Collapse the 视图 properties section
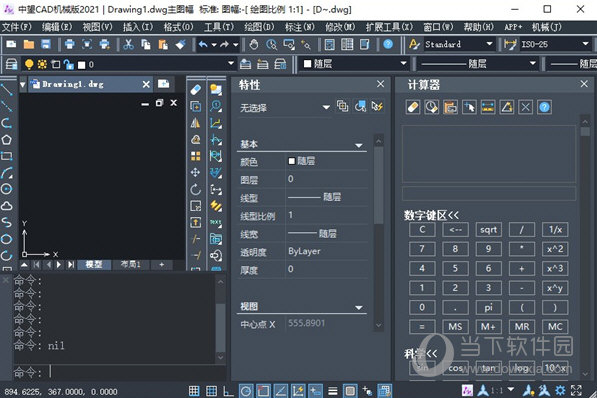The height and width of the screenshot is (398, 597). click(x=359, y=307)
